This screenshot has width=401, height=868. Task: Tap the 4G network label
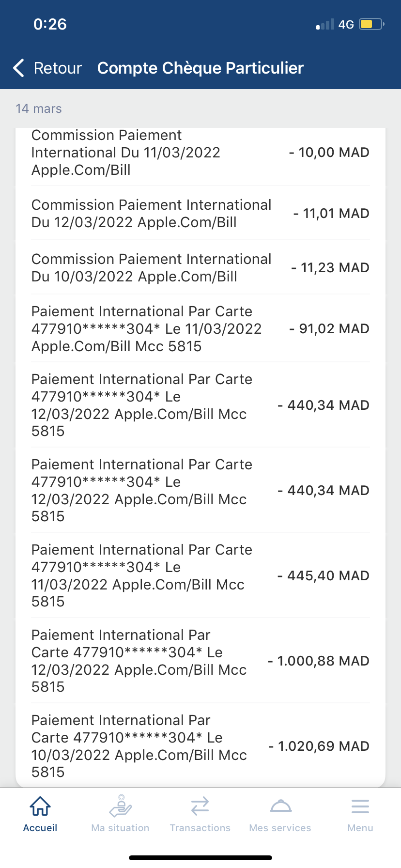pos(346,24)
